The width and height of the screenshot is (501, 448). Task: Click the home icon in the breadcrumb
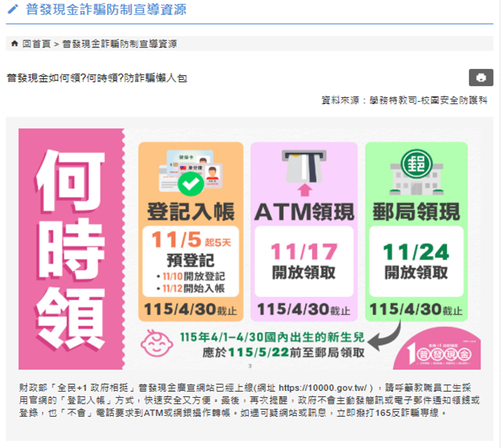(15, 44)
